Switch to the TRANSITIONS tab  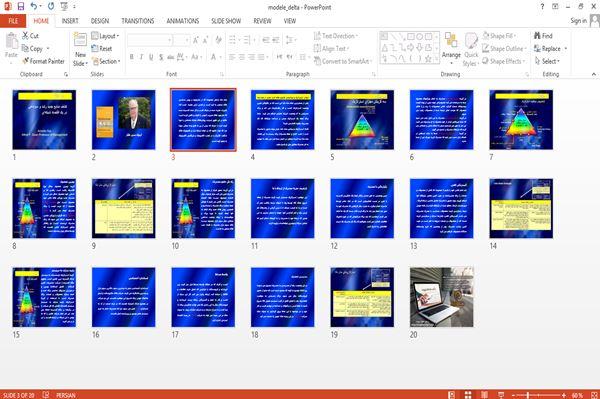click(138, 21)
